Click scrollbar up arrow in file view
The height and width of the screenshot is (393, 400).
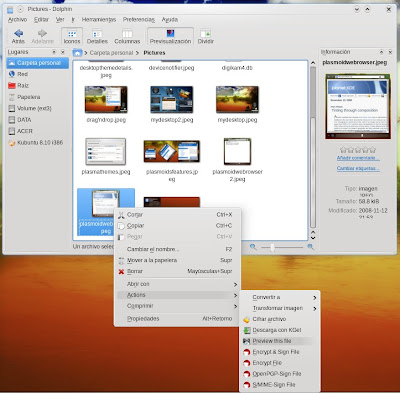click(313, 63)
